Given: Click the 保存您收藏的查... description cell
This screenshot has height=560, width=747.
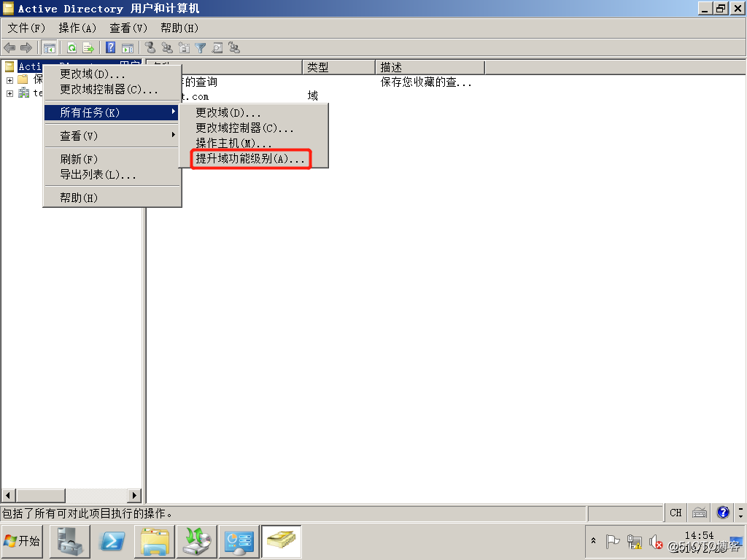Looking at the screenshot, I should click(426, 82).
